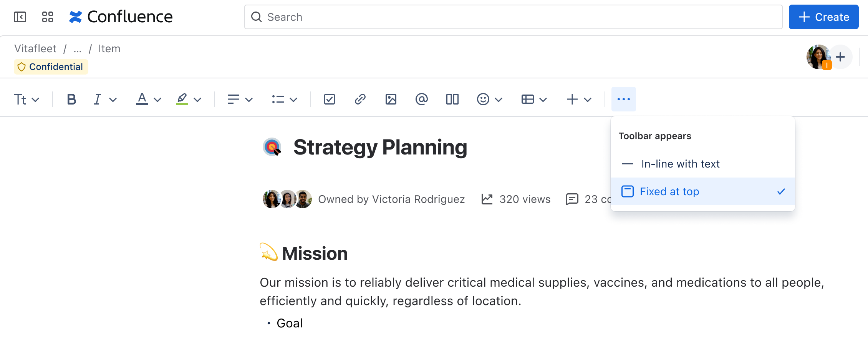Open the emoji picker dropdown
Viewport: 868px width, 342px height.
pos(489,100)
